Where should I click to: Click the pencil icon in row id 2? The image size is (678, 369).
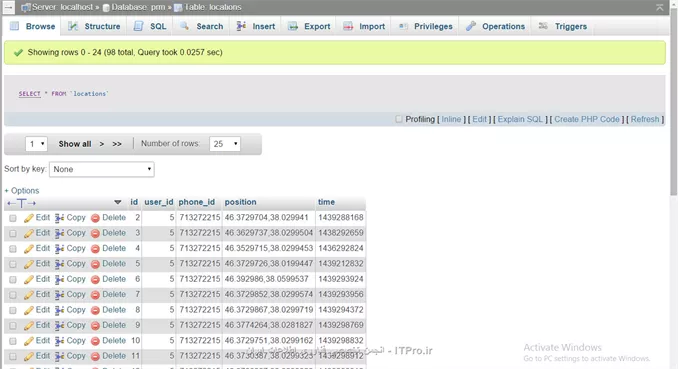point(29,218)
